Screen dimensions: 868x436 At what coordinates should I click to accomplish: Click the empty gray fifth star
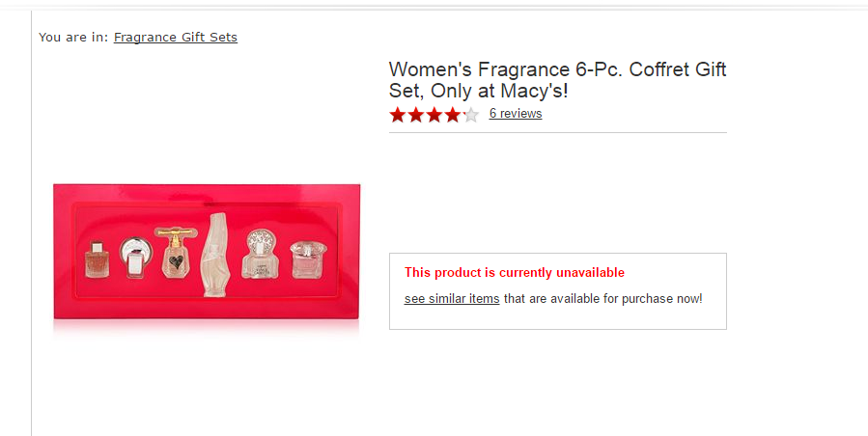(x=470, y=115)
